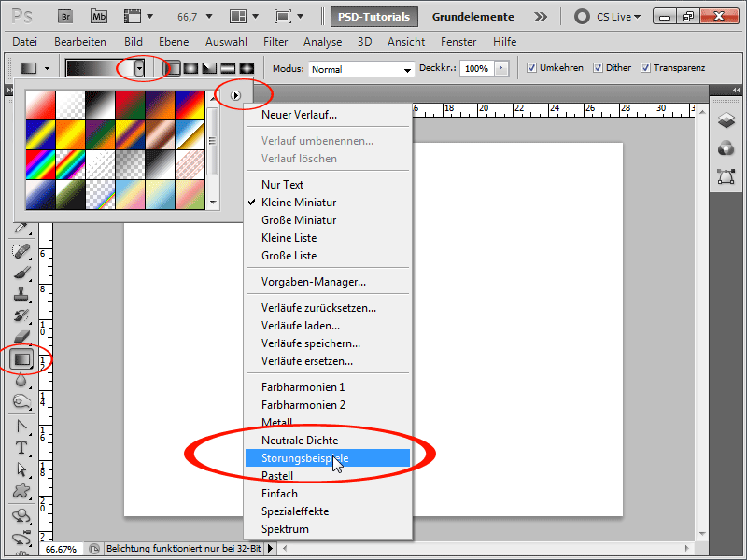The image size is (747, 560).
Task: Uncheck the Transparenz option
Action: pyautogui.click(x=645, y=68)
